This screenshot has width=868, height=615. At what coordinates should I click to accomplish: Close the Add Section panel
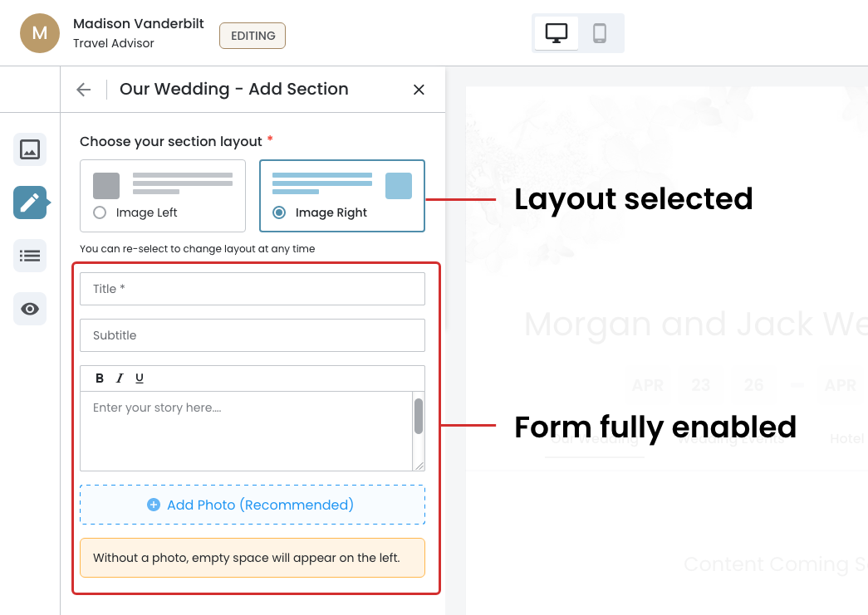pos(419,90)
